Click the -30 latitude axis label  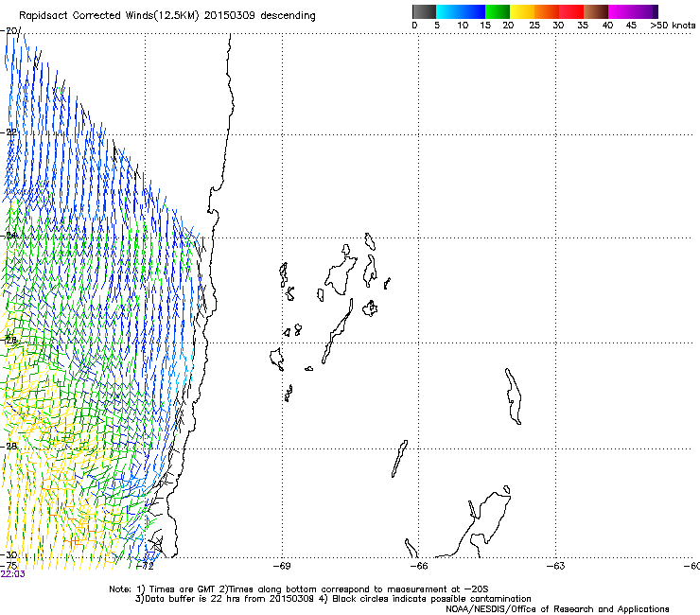pyautogui.click(x=9, y=554)
